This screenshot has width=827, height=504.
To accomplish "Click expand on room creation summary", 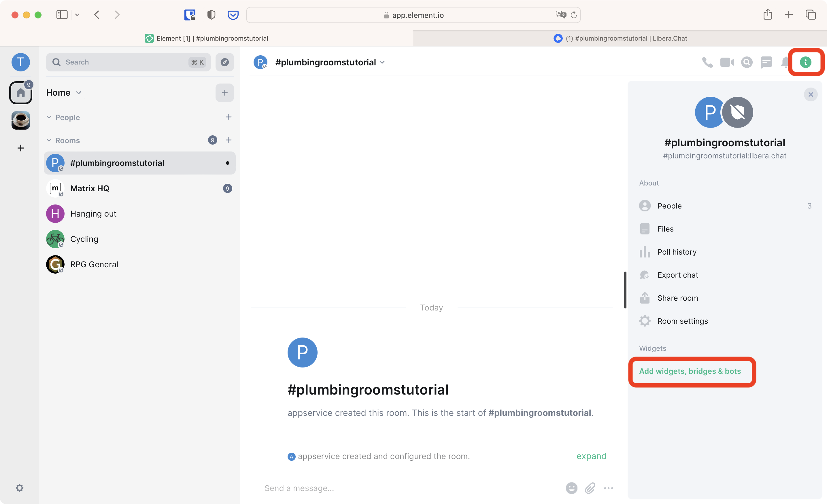I will pyautogui.click(x=591, y=456).
